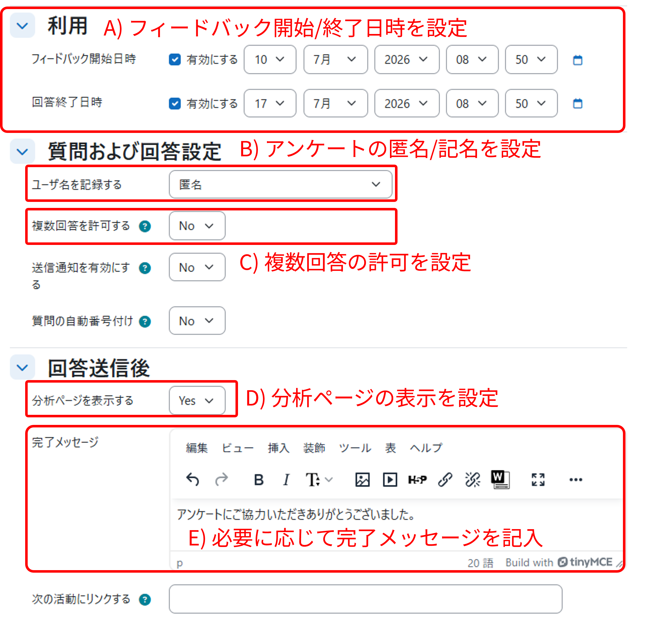Open start day dropdown showing 10
This screenshot has width=672, height=623.
click(x=270, y=60)
